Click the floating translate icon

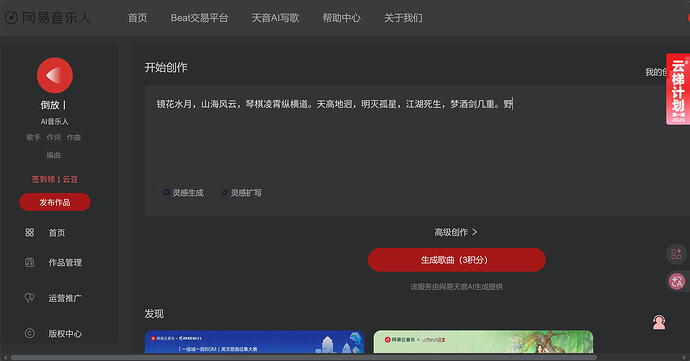676,281
